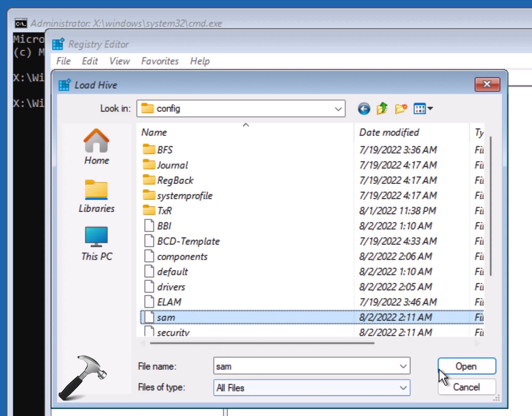532x416 pixels.
Task: Create a new folder icon
Action: [x=401, y=109]
